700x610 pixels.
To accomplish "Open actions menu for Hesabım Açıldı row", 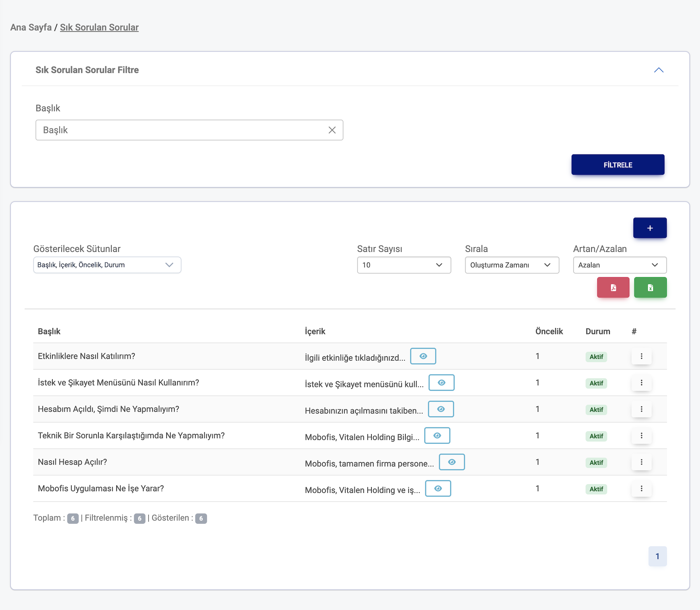I will click(641, 409).
